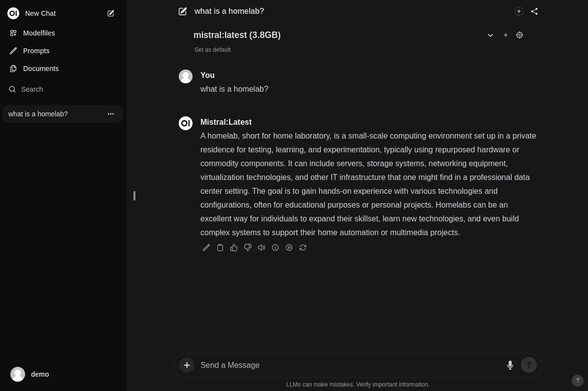Show generation info with info icon
588x391 pixels.
click(275, 248)
